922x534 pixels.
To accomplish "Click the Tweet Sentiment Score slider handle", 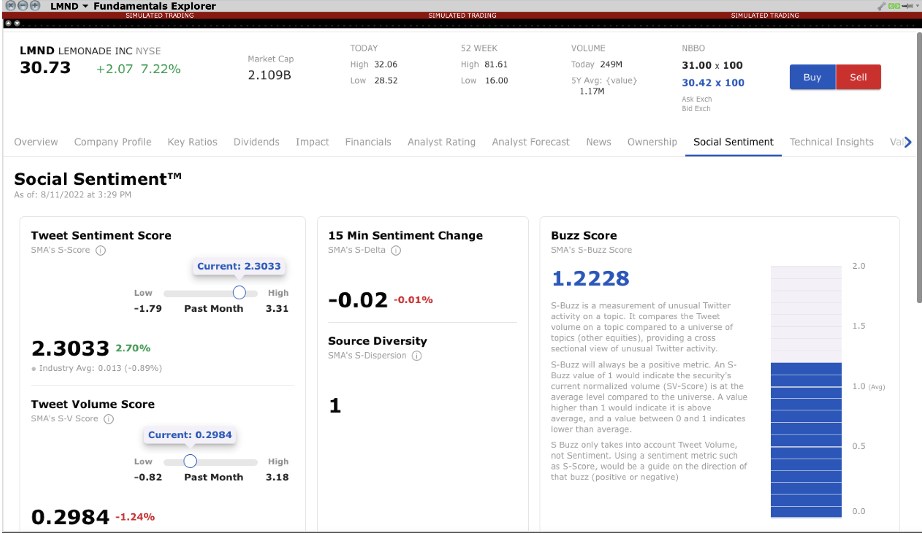I will [239, 292].
